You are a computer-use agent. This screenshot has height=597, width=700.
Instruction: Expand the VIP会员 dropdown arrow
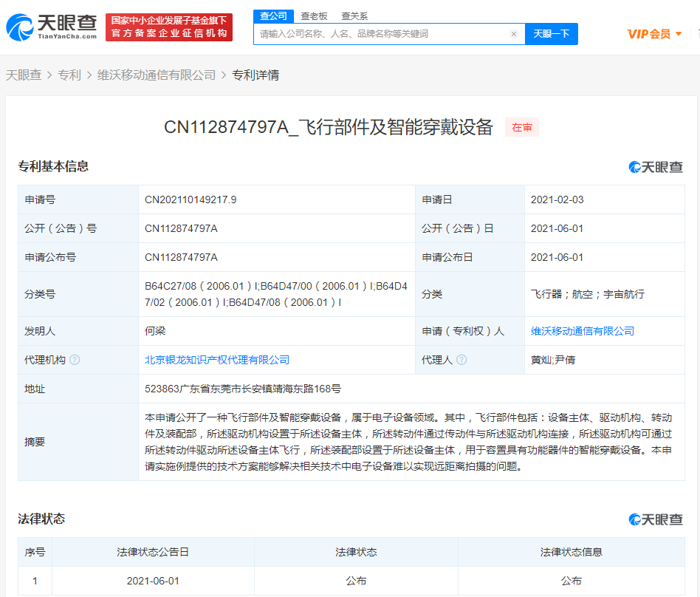(x=679, y=34)
